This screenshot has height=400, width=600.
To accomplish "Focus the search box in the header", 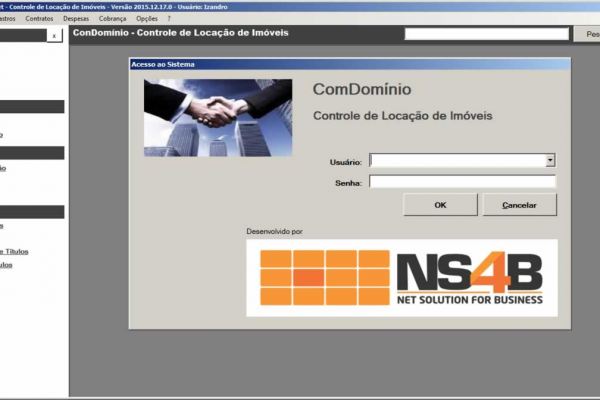I will [486, 34].
